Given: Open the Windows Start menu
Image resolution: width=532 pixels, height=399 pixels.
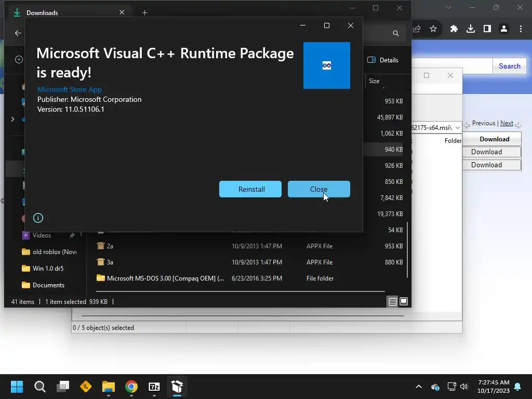Looking at the screenshot, I should point(17,387).
